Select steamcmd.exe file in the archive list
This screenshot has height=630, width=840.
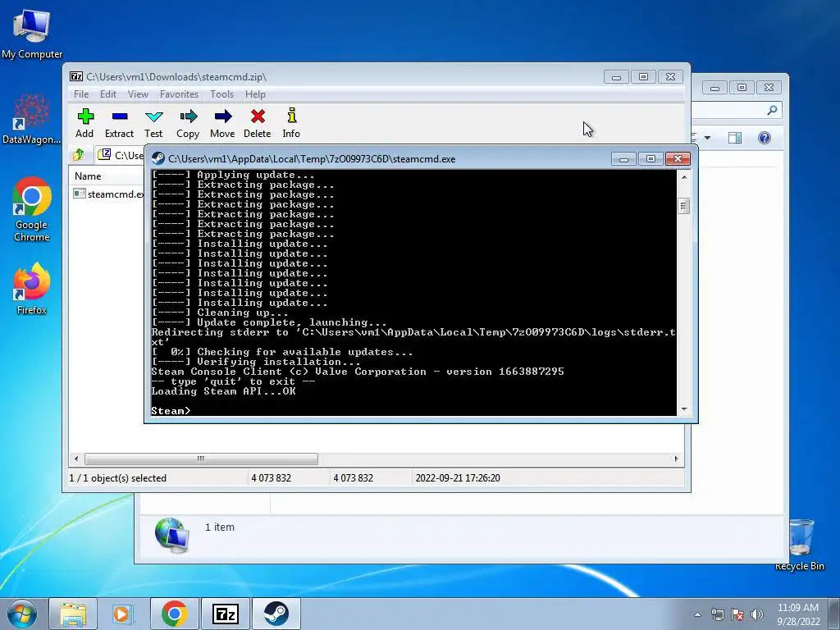tap(109, 194)
